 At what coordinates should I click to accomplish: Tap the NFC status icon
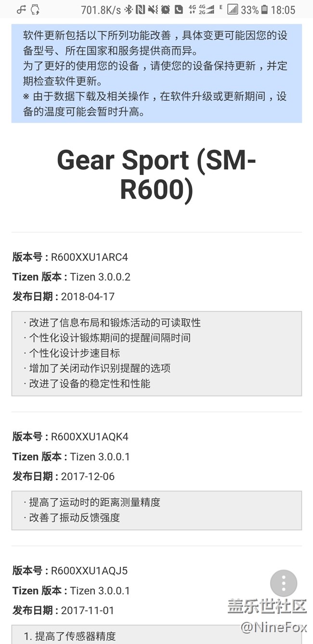point(140,10)
